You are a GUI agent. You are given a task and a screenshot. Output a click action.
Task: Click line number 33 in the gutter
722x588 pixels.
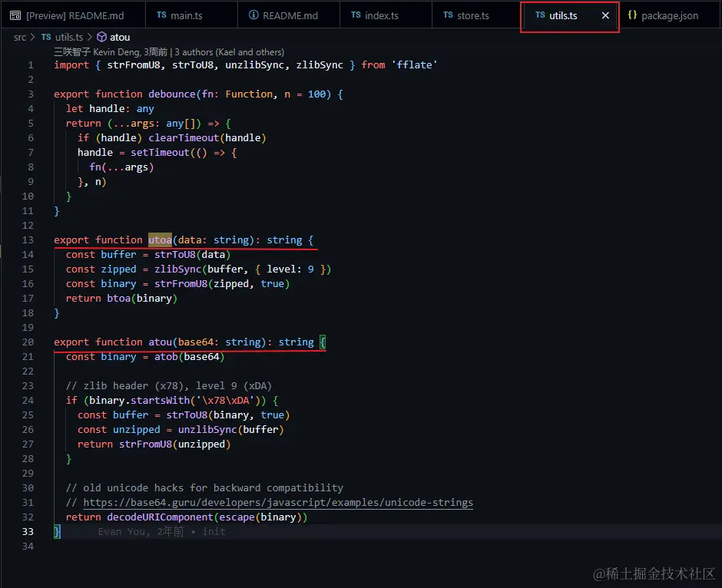pyautogui.click(x=28, y=531)
